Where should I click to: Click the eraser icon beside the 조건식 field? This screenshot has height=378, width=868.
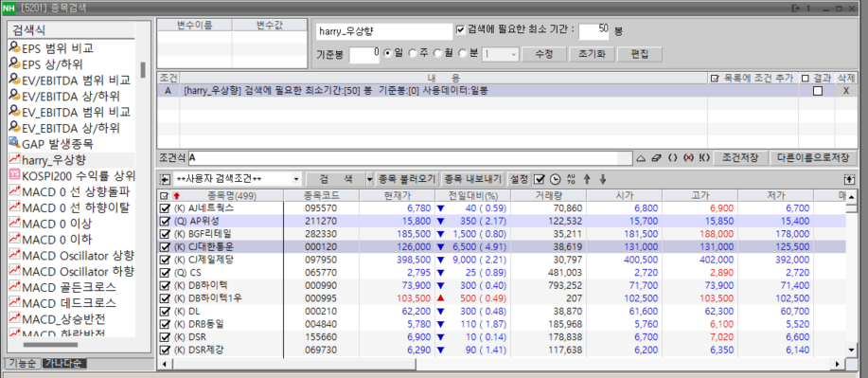(x=657, y=157)
